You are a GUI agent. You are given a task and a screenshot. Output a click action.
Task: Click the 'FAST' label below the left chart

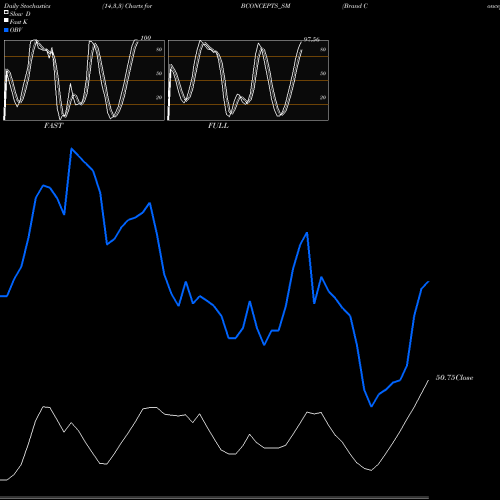[53, 126]
